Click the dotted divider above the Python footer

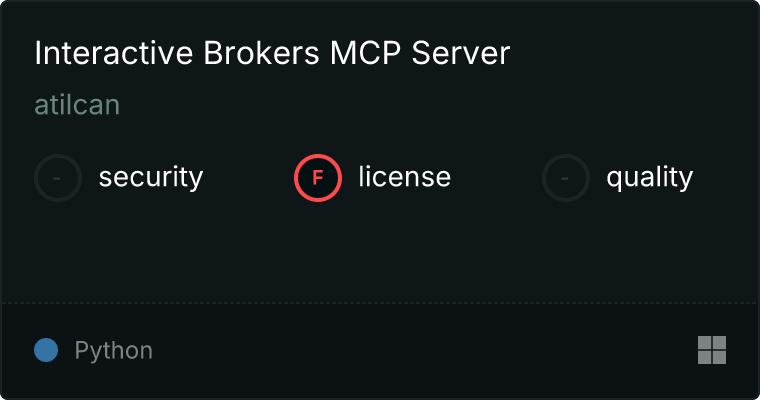point(380,303)
